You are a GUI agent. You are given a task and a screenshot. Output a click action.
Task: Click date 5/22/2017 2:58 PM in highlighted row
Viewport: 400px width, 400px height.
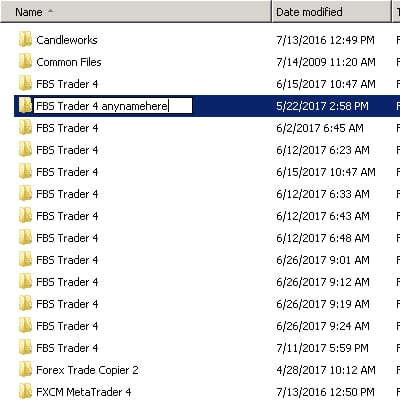[322, 106]
